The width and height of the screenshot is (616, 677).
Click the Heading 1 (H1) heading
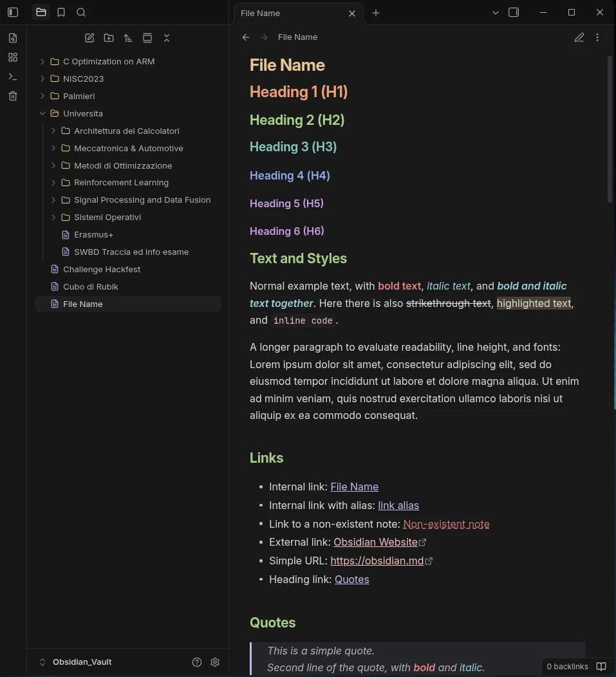point(299,91)
